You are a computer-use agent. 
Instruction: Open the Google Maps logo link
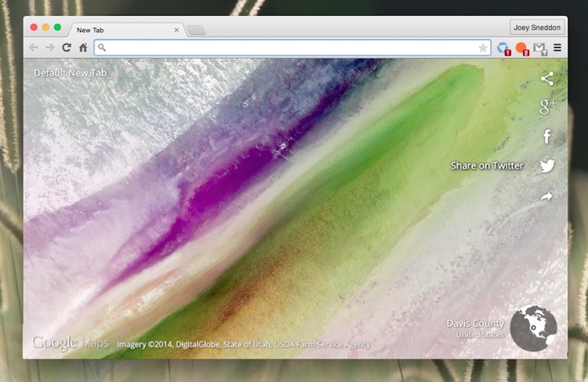click(70, 343)
